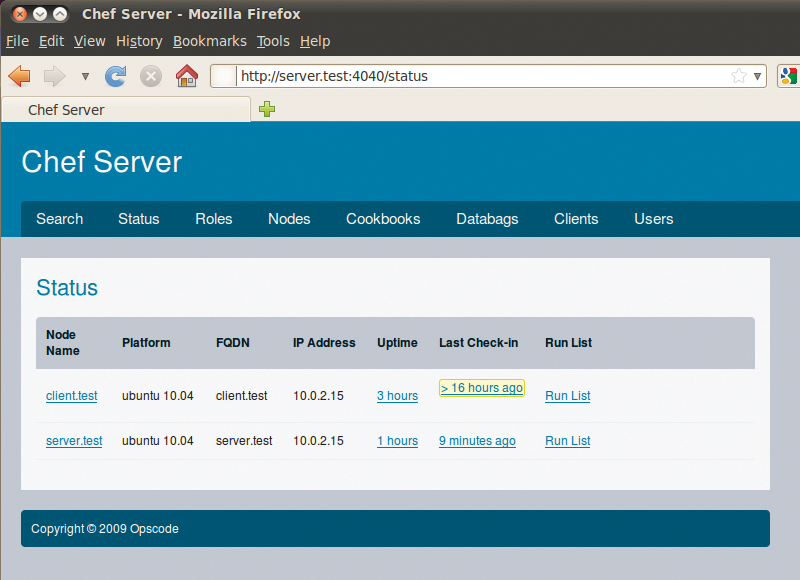This screenshot has height=580, width=800.
Task: Click the FQDN column header
Action: pos(233,343)
